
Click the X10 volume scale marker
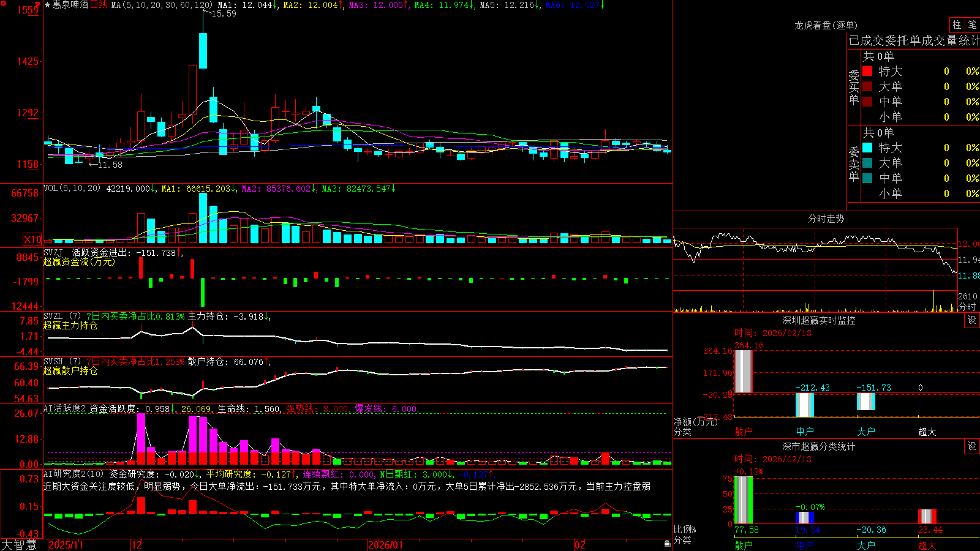pos(32,239)
